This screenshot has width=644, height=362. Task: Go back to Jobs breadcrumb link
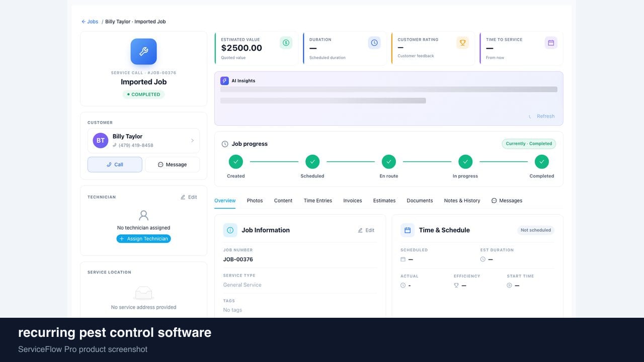click(90, 22)
